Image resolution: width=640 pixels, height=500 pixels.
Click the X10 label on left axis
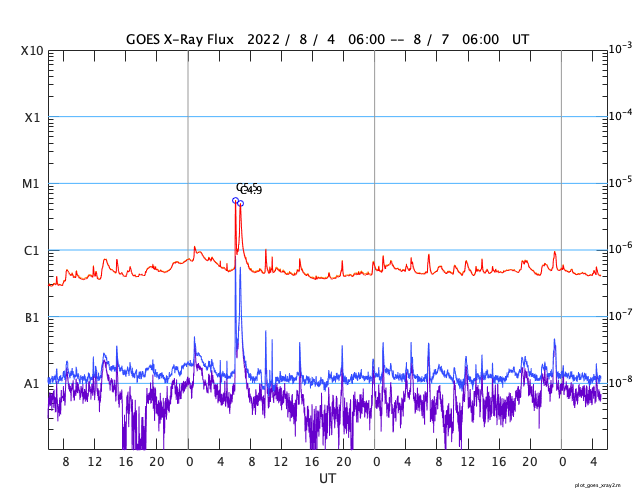coord(32,51)
